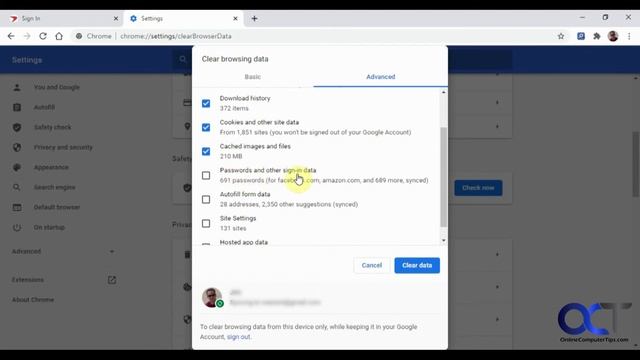640x360 pixels.
Task: Open the Extensions puzzle-piece icon
Action: click(597, 36)
